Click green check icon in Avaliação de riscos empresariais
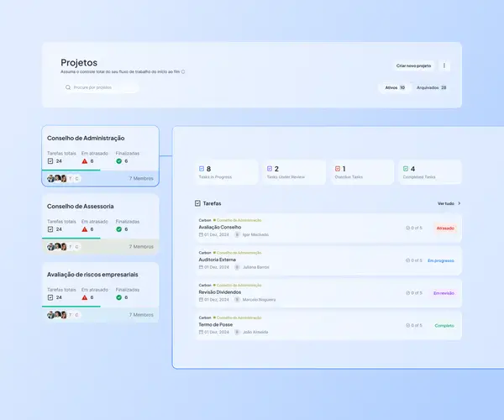 pos(119,297)
